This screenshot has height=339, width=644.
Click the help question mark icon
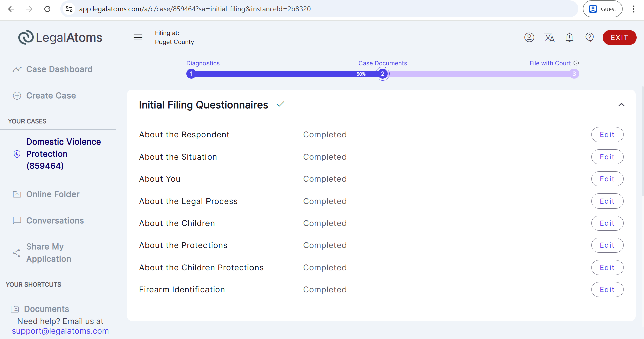pos(589,37)
